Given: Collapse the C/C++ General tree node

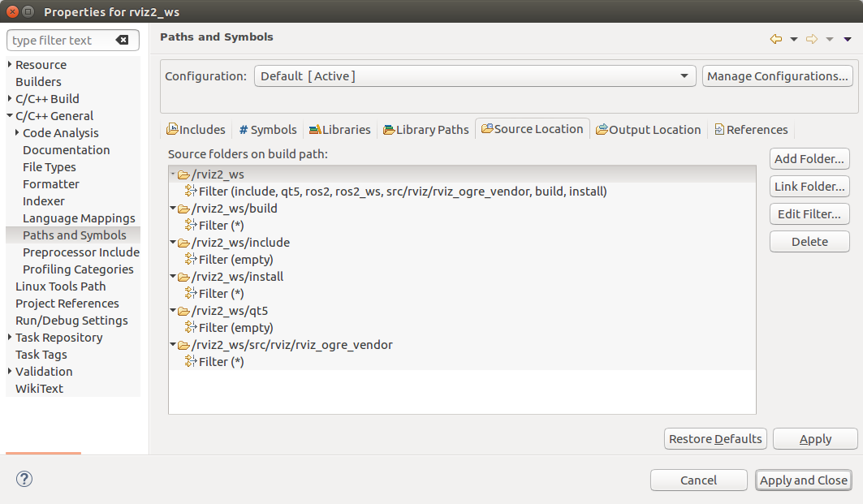Looking at the screenshot, I should [10, 116].
